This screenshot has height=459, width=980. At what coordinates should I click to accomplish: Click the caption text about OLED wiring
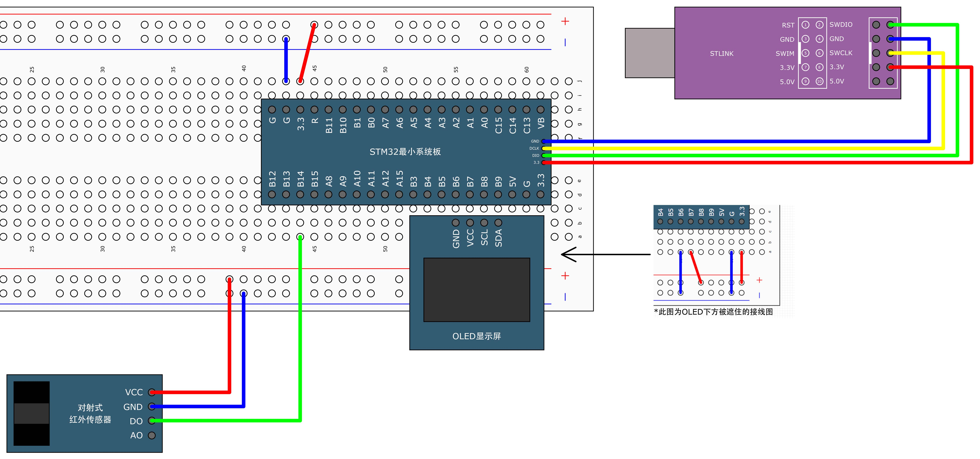click(x=713, y=312)
